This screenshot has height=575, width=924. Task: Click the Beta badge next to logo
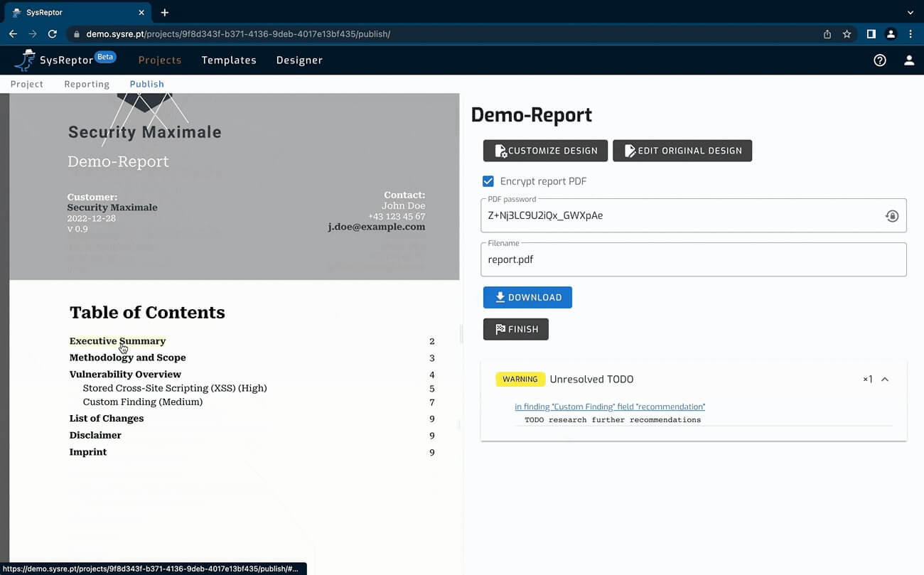coord(105,57)
